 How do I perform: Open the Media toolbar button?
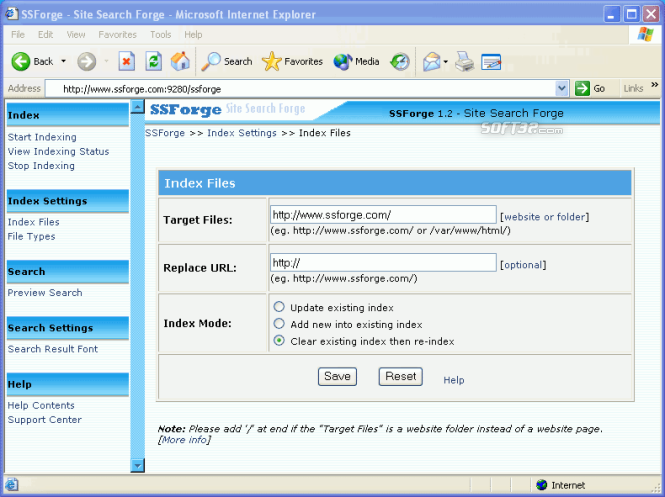pos(356,61)
